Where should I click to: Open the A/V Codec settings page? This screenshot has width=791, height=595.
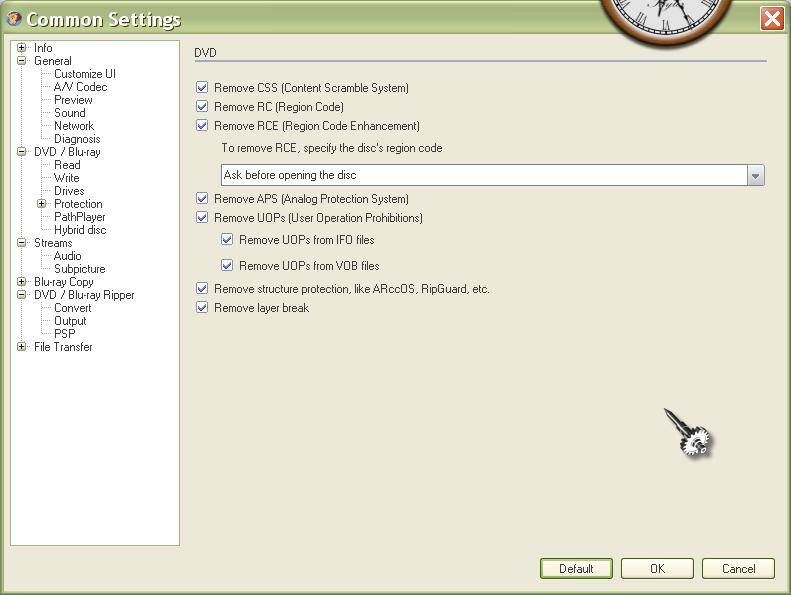[80, 87]
